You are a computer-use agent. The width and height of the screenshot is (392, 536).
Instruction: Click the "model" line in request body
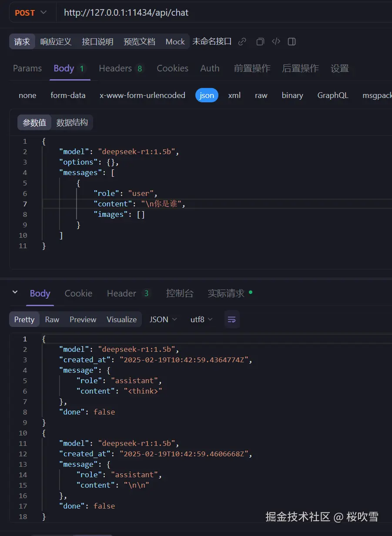tap(119, 152)
